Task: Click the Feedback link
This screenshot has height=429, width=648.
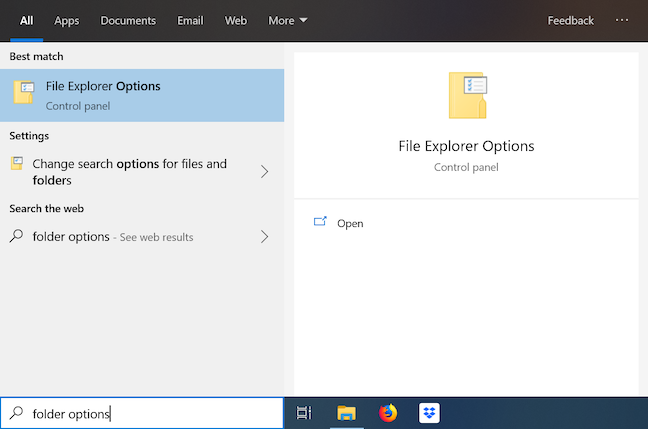Action: pos(570,21)
